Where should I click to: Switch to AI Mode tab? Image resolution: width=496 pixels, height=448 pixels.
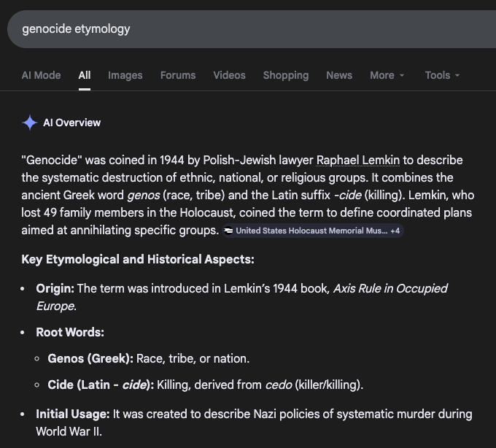(x=41, y=75)
